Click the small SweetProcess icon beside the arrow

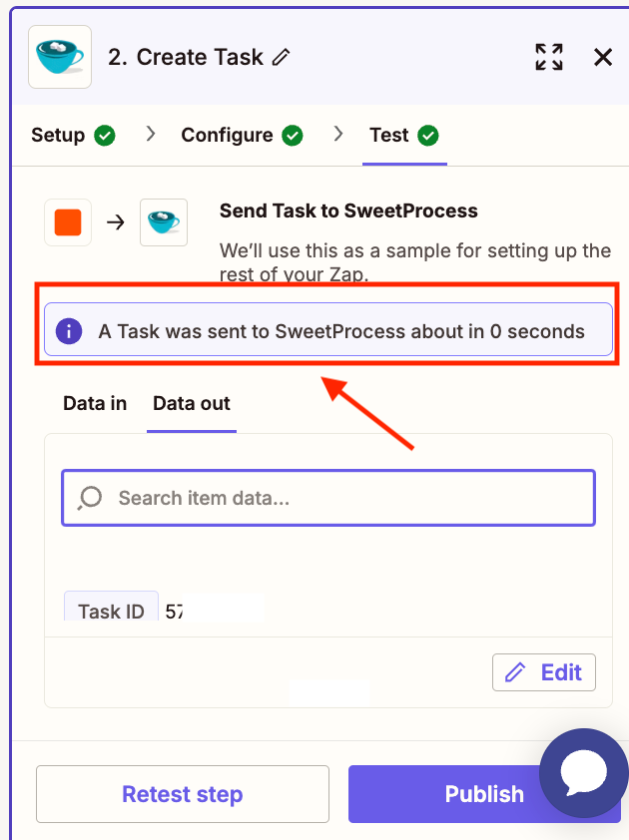[x=164, y=222]
